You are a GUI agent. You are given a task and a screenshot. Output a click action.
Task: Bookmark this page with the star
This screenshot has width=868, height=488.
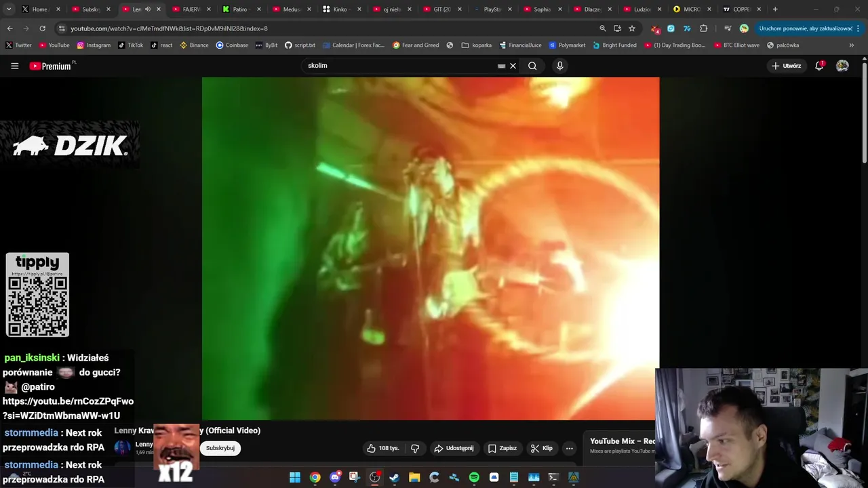[x=632, y=28]
